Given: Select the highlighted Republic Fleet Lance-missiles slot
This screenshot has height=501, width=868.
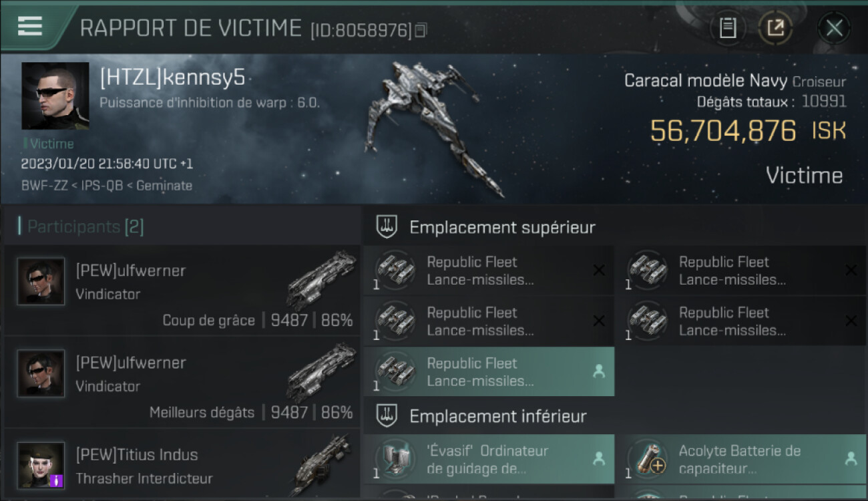Looking at the screenshot, I should [x=489, y=371].
